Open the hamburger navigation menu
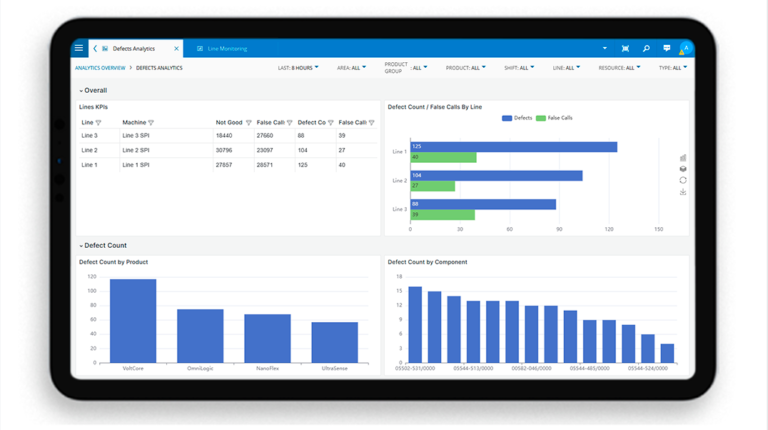Screen dimensions: 768x430 [79, 48]
